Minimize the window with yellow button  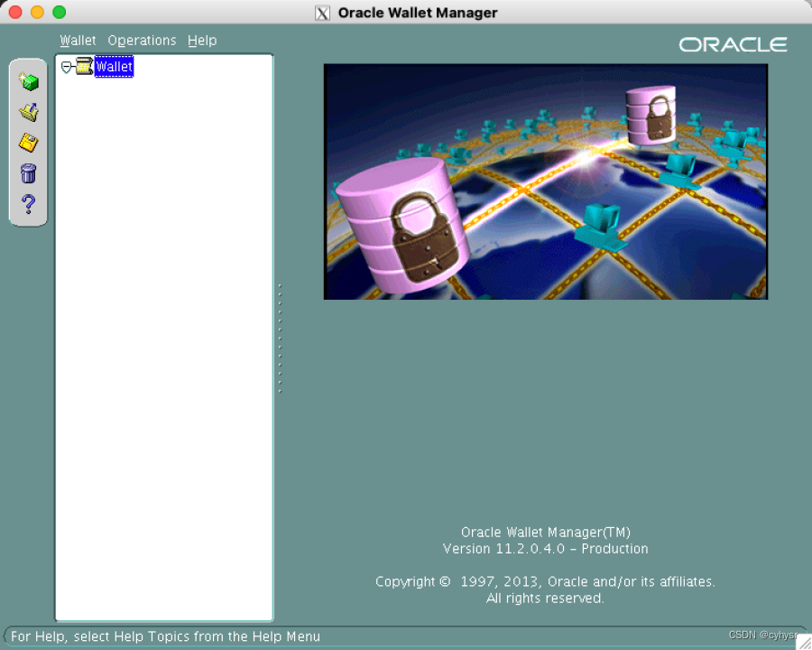37,12
